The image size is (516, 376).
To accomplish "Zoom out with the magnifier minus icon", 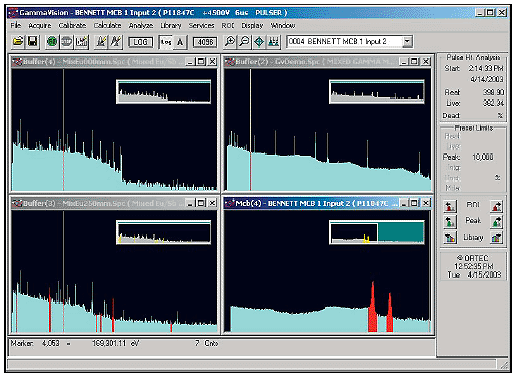I will [x=244, y=42].
